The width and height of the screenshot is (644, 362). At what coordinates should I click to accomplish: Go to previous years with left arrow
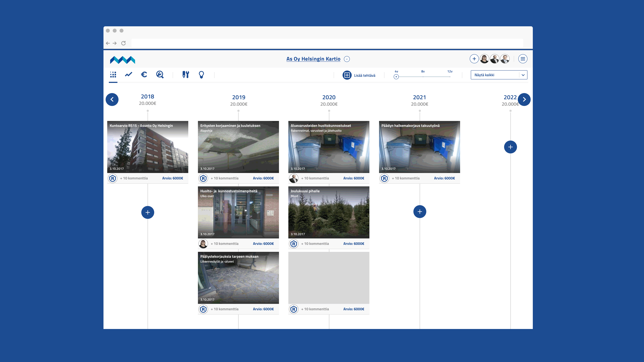[112, 99]
